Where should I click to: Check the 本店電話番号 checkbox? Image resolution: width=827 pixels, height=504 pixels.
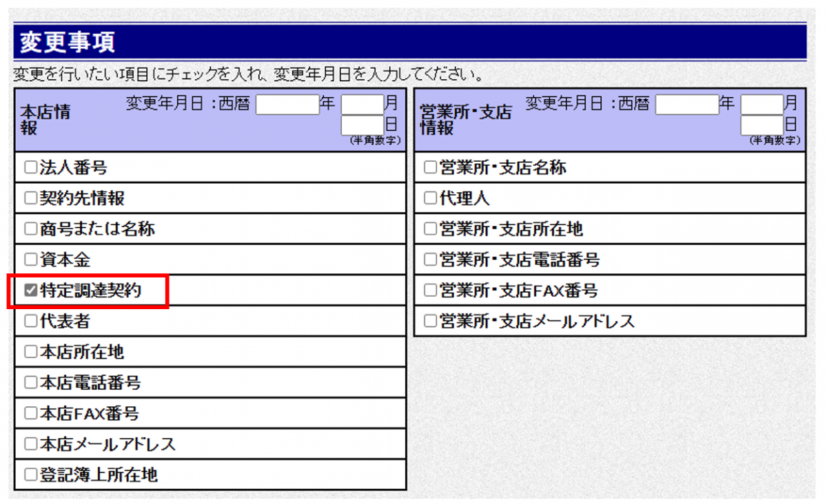click(x=29, y=382)
